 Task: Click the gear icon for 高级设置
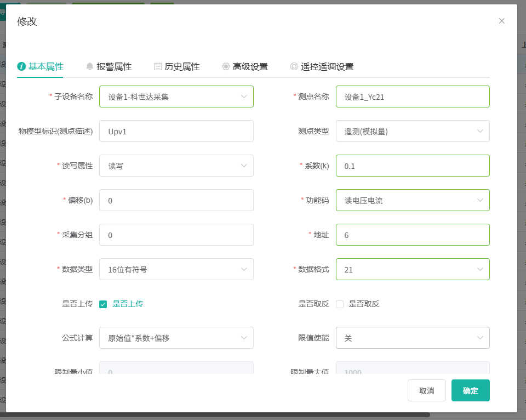226,66
